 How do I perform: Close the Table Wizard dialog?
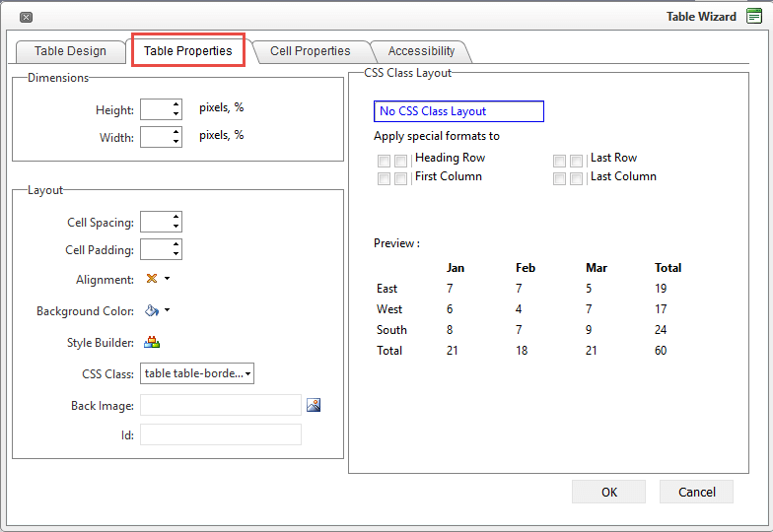click(26, 18)
